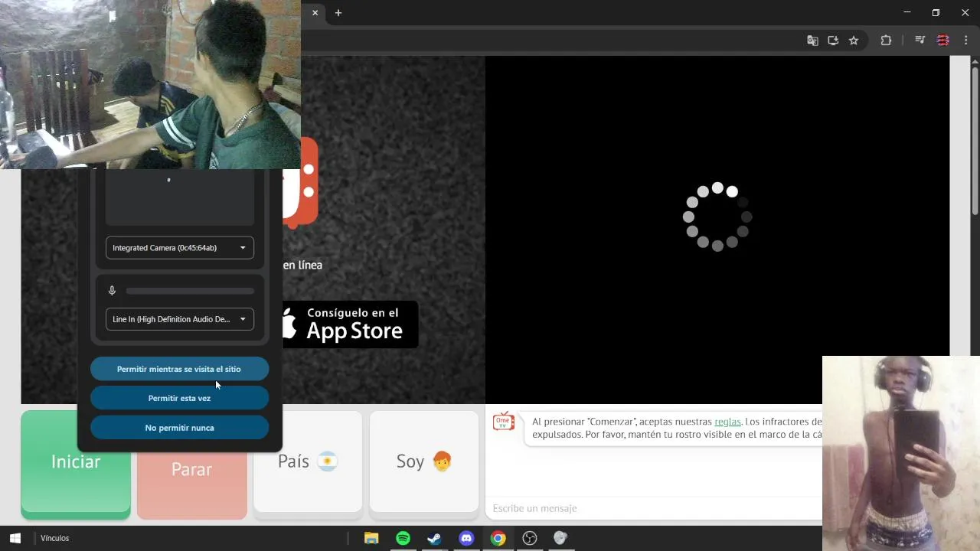The height and width of the screenshot is (551, 980).
Task: Open the Line In microphone dropdown
Action: [x=180, y=319]
